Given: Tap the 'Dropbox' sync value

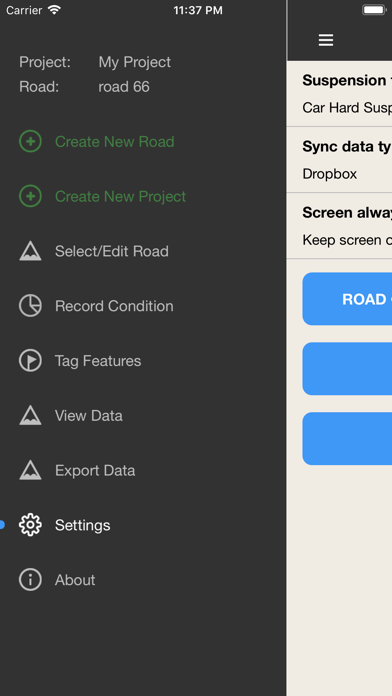Looking at the screenshot, I should point(329,174).
